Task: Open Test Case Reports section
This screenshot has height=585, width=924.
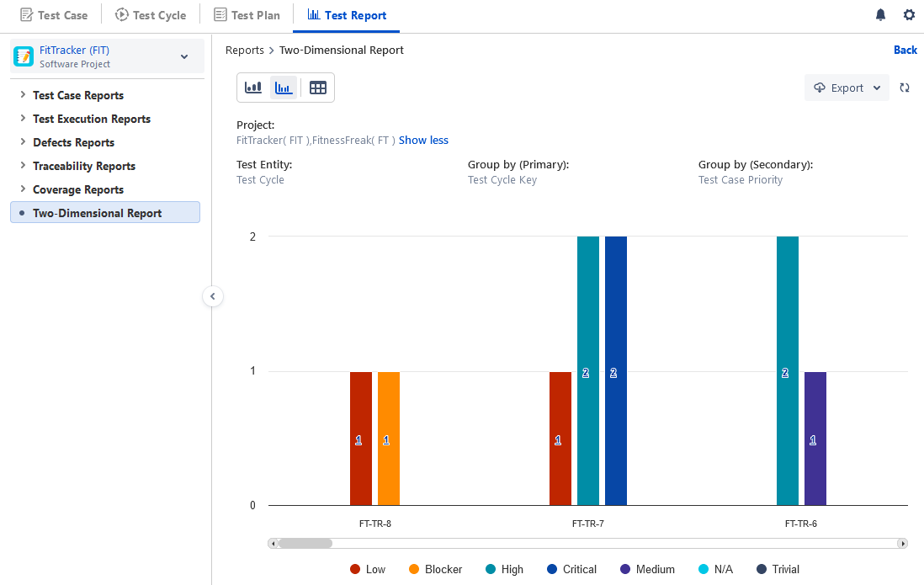Action: tap(78, 95)
